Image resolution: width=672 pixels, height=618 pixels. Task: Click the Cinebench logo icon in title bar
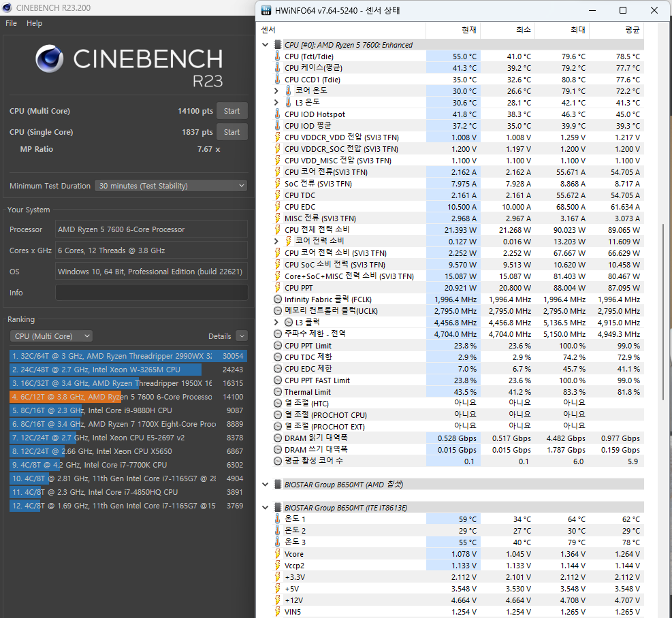[x=7, y=7]
